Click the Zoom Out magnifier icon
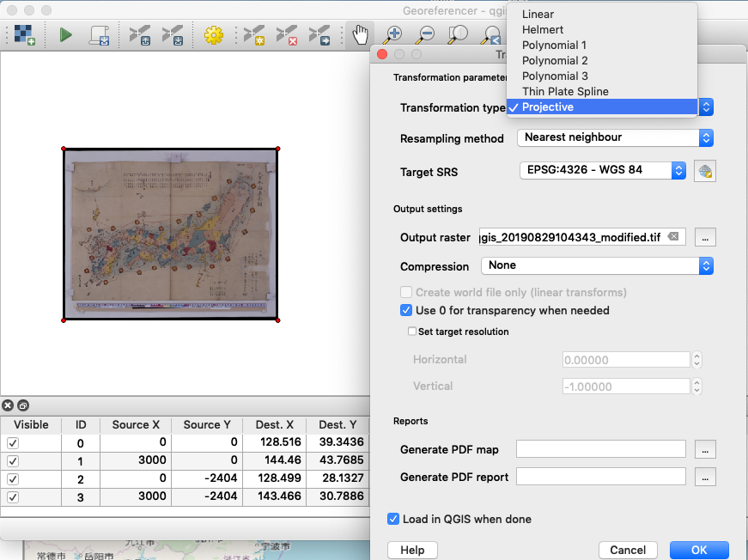Image resolution: width=748 pixels, height=560 pixels. click(425, 35)
